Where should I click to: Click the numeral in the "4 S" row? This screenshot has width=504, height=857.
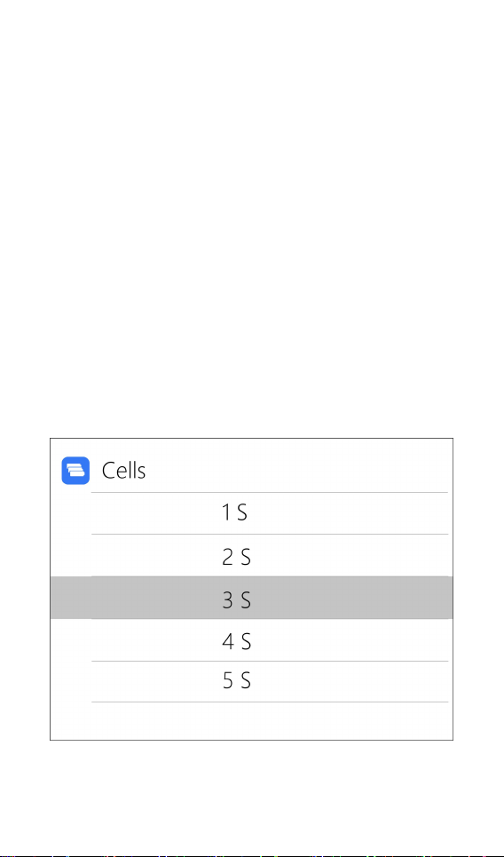coord(228,642)
